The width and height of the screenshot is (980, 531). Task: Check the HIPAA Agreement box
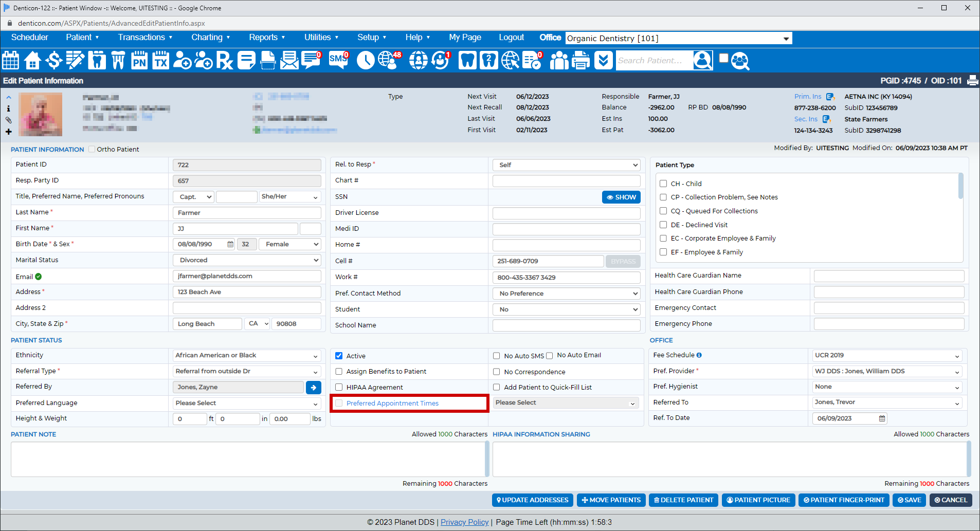tap(339, 388)
